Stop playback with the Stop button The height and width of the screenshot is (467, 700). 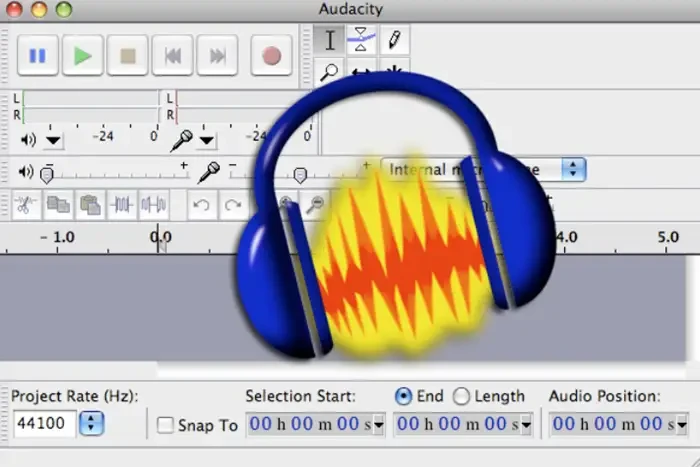pos(128,55)
